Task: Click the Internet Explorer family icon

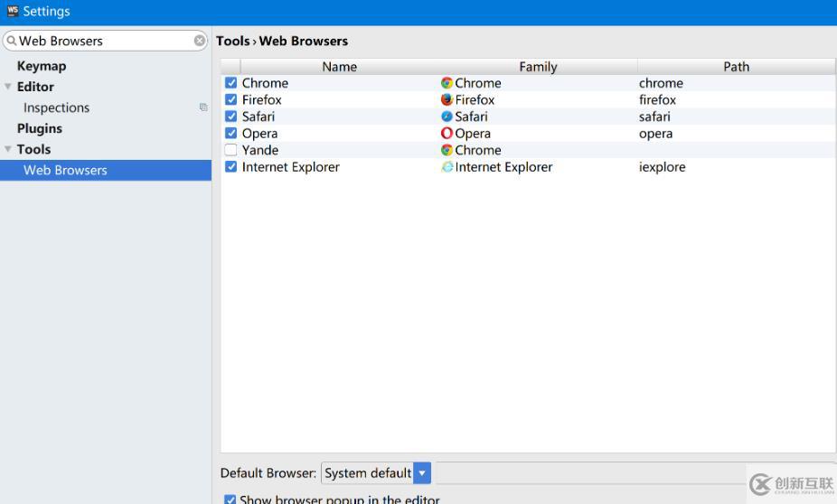Action: pyautogui.click(x=447, y=167)
